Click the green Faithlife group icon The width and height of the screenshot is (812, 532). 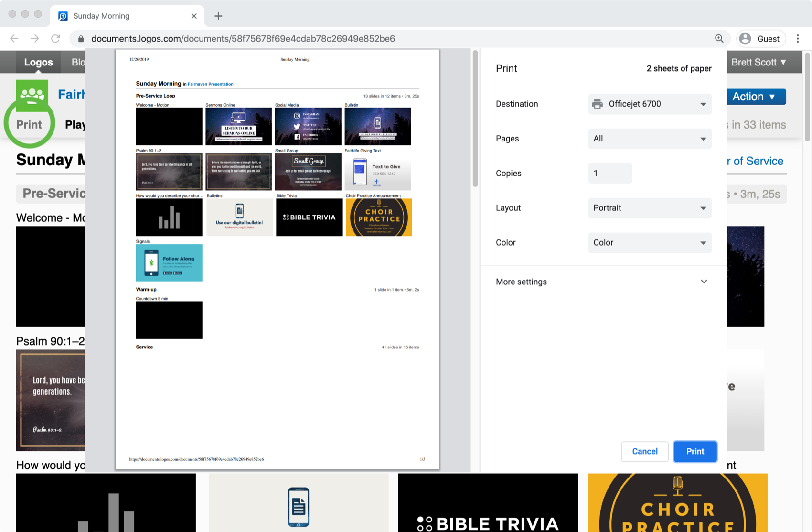(32, 95)
